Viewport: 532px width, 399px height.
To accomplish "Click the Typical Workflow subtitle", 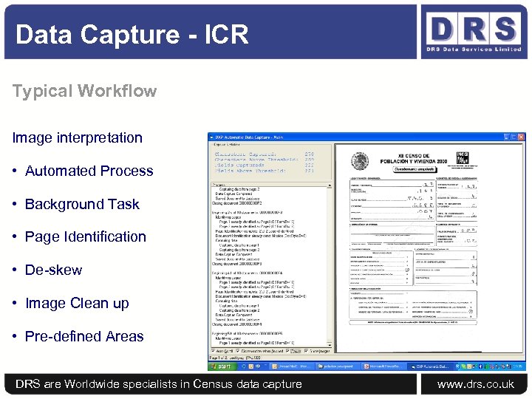I will 84,91.
